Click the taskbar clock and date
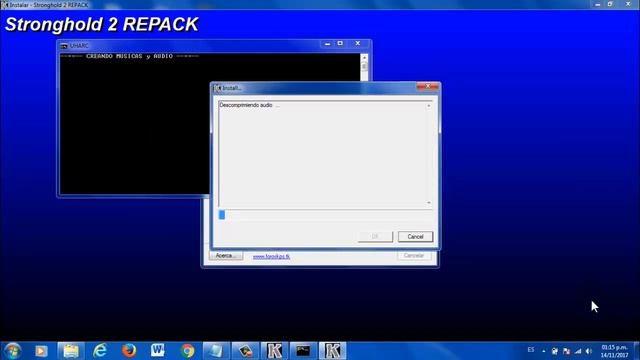This screenshot has height=360, width=640. pyautogui.click(x=614, y=351)
